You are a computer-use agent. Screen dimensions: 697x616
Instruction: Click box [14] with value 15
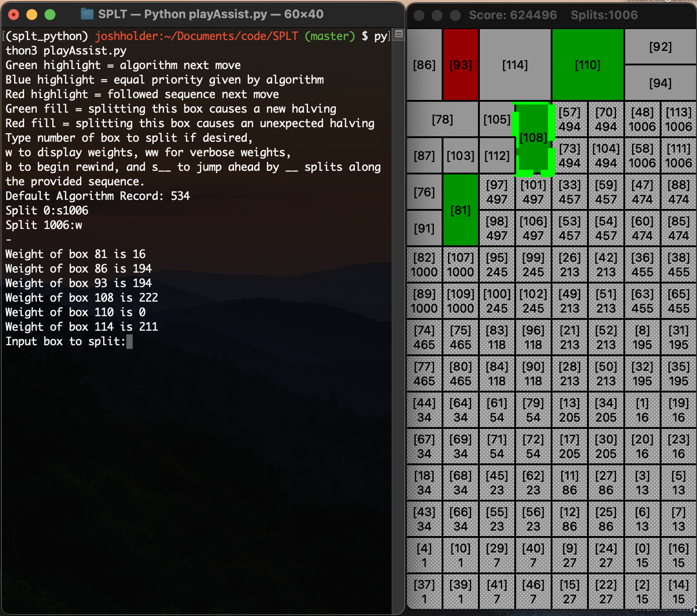(679, 591)
